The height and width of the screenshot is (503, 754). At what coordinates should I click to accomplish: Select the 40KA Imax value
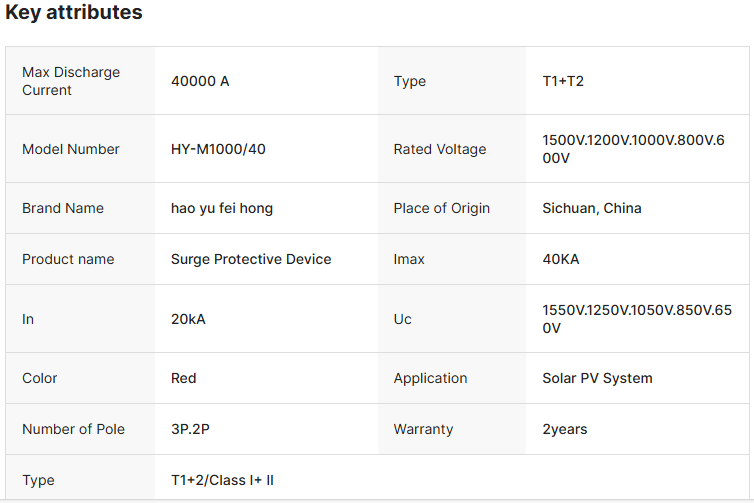pyautogui.click(x=561, y=259)
